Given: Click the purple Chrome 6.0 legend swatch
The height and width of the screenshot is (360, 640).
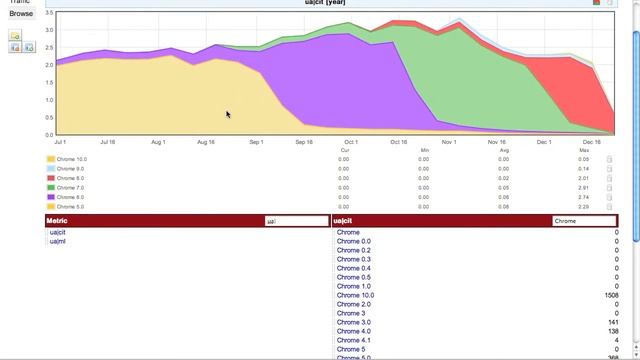Looking at the screenshot, I should pyautogui.click(x=51, y=197).
